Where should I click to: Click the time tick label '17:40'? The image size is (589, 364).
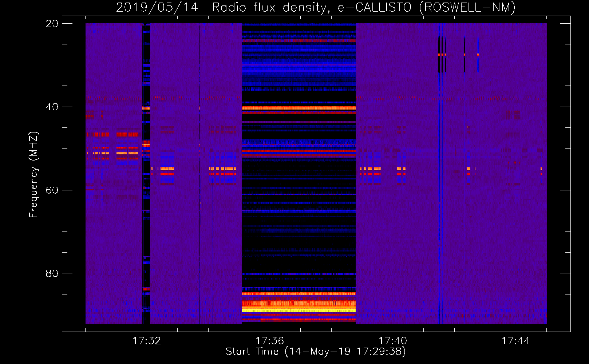393,341
